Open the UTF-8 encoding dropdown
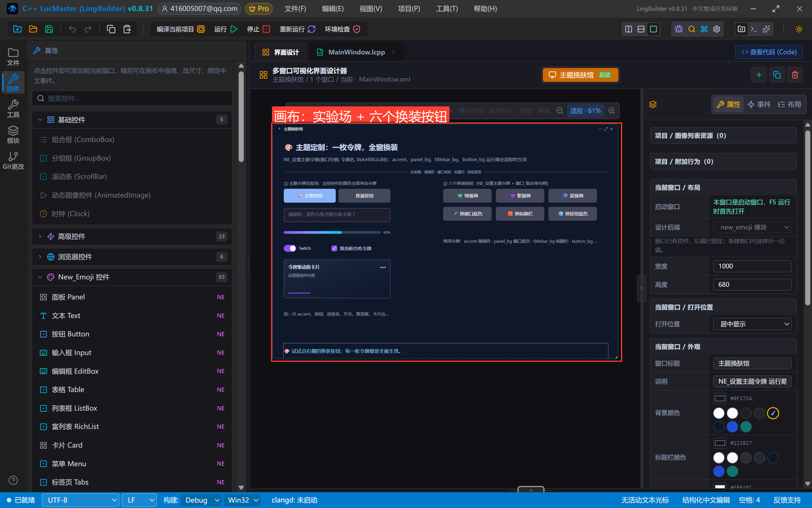The image size is (812, 508). click(x=80, y=500)
